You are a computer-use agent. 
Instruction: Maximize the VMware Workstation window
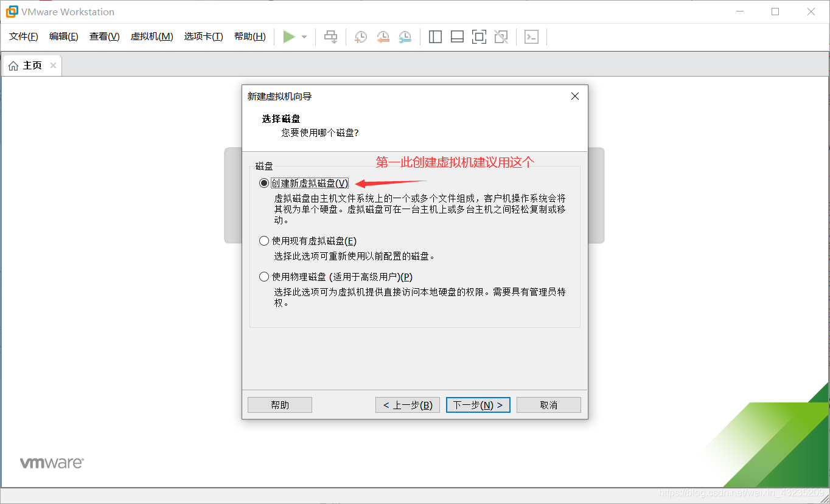coord(775,12)
